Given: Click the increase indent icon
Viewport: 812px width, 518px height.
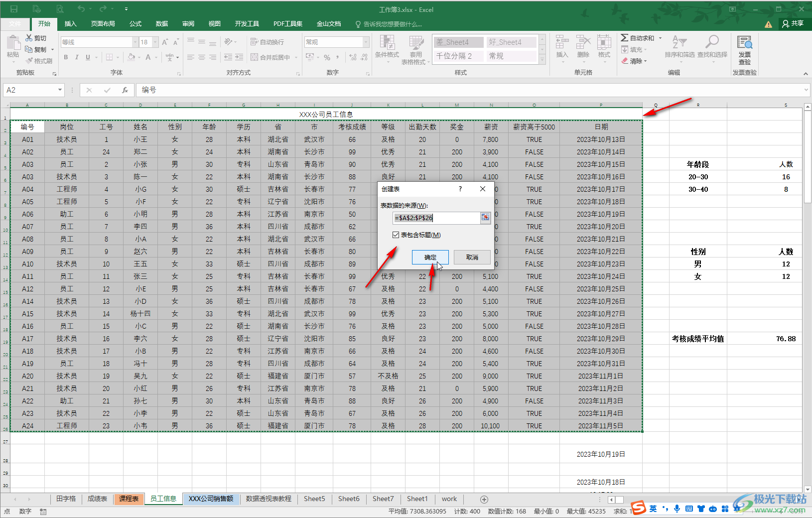Looking at the screenshot, I should pos(239,57).
